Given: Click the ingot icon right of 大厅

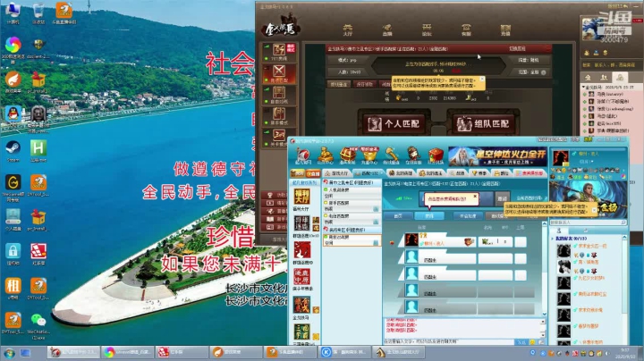Looking at the screenshot, I should (x=387, y=29).
